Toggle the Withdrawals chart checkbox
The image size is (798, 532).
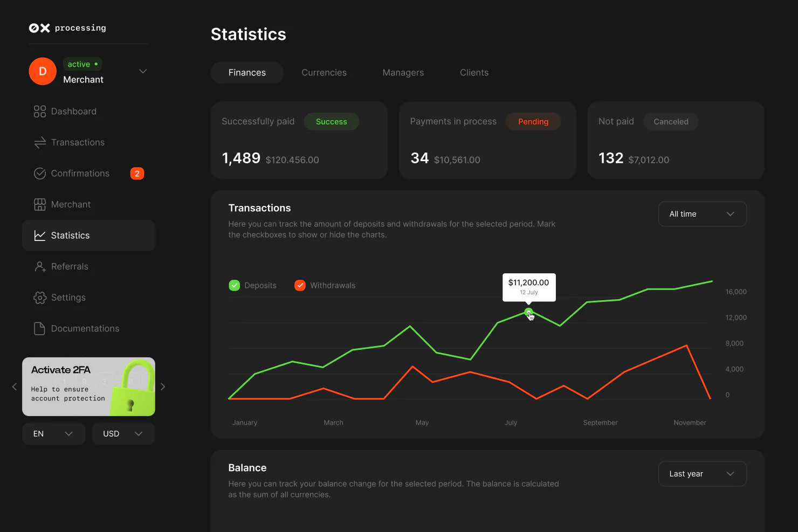[x=300, y=285]
